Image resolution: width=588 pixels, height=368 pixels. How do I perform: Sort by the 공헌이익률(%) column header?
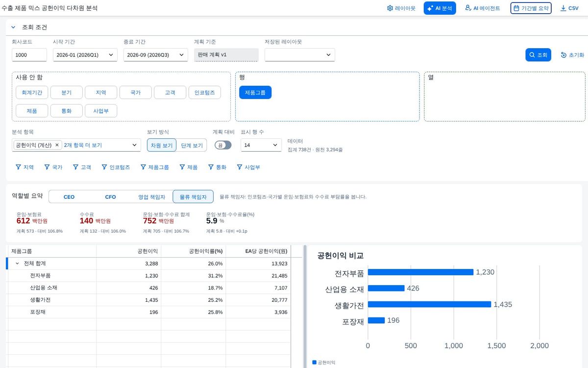pyautogui.click(x=194, y=251)
